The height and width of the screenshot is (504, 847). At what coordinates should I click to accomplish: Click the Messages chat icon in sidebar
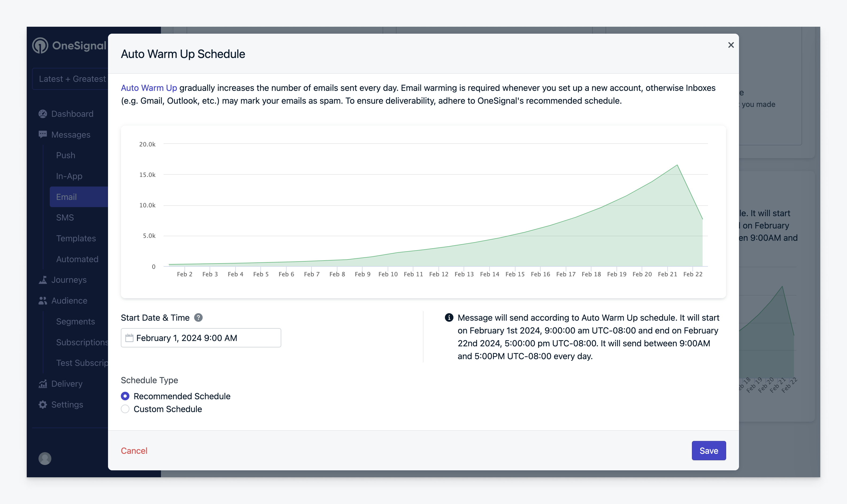[42, 134]
